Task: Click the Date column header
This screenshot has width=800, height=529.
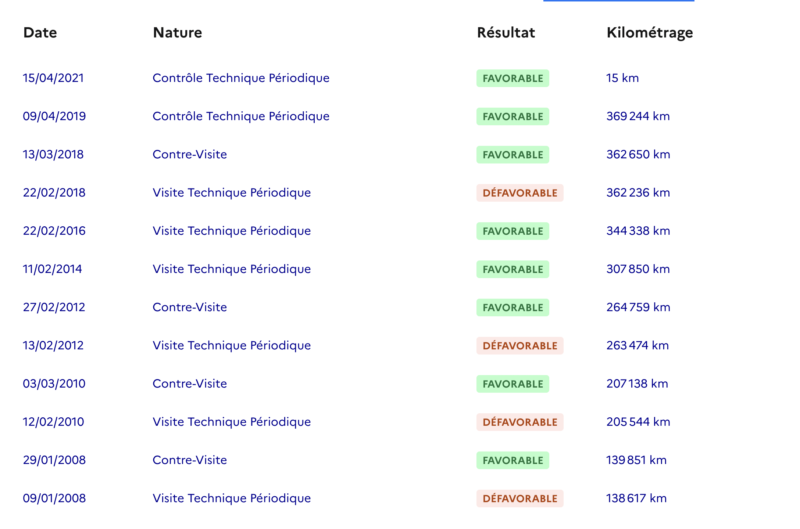Action: coord(40,33)
